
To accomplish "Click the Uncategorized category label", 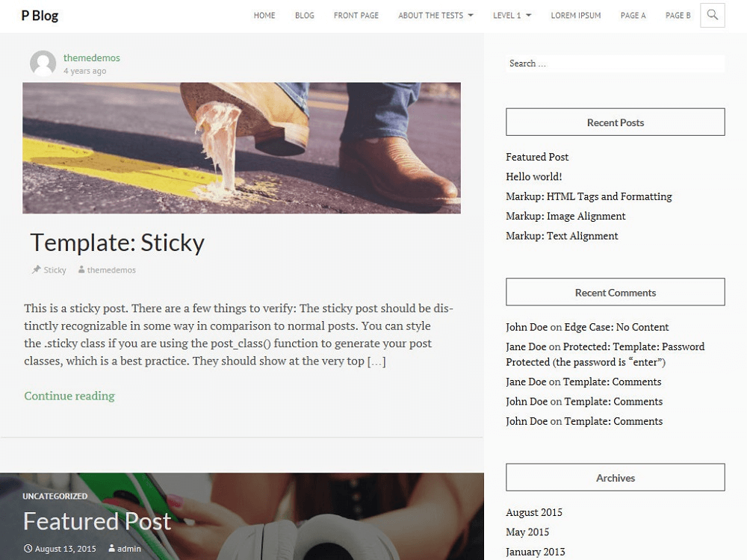I will pos(55,497).
